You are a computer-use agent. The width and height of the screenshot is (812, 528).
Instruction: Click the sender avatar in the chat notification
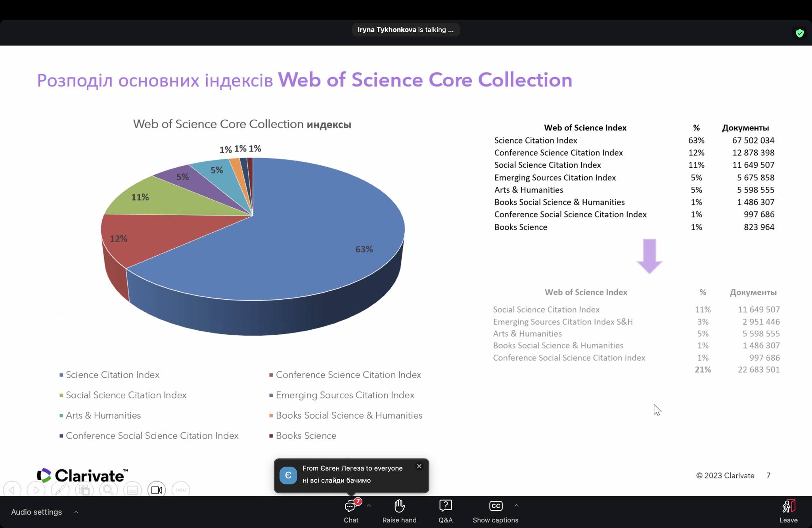point(288,475)
